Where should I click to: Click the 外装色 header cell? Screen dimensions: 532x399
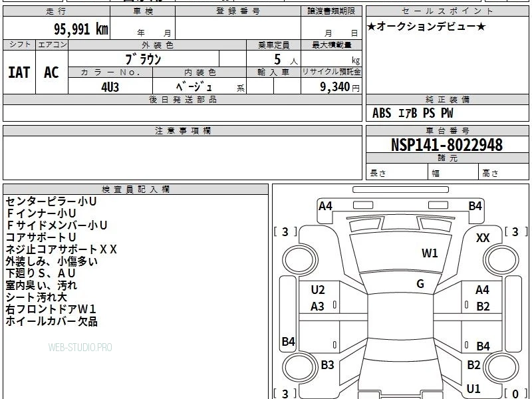point(157,45)
